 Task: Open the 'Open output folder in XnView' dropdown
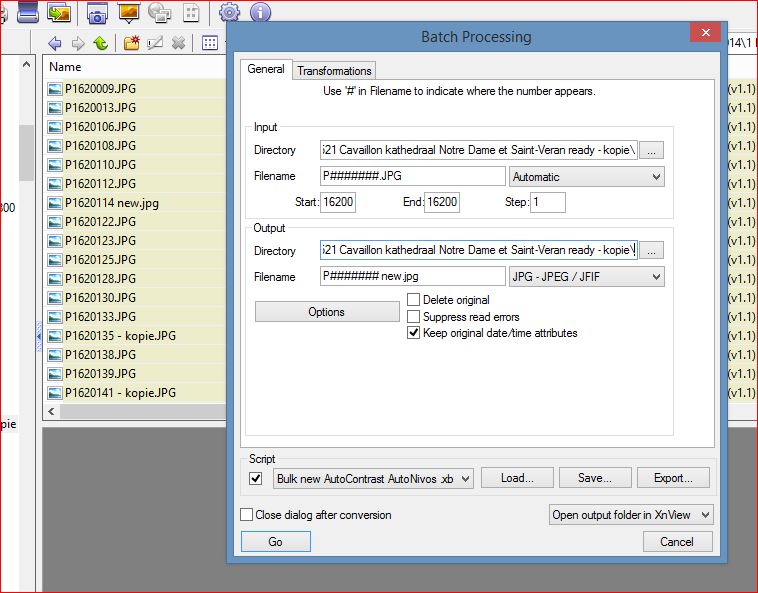tap(631, 515)
